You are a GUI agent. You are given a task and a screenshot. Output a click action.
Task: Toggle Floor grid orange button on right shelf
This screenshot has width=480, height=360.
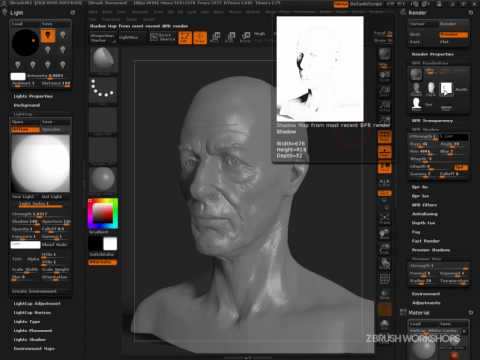point(385,152)
